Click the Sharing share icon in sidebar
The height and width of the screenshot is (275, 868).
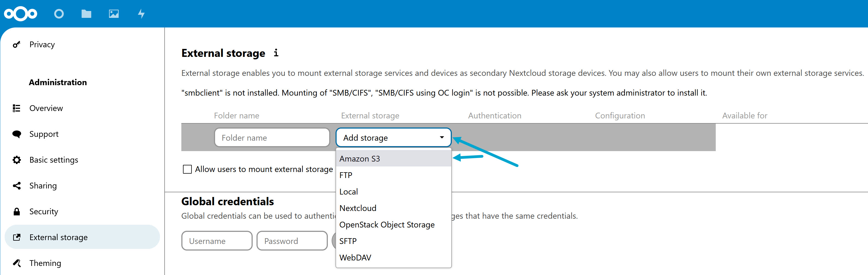pos(16,185)
